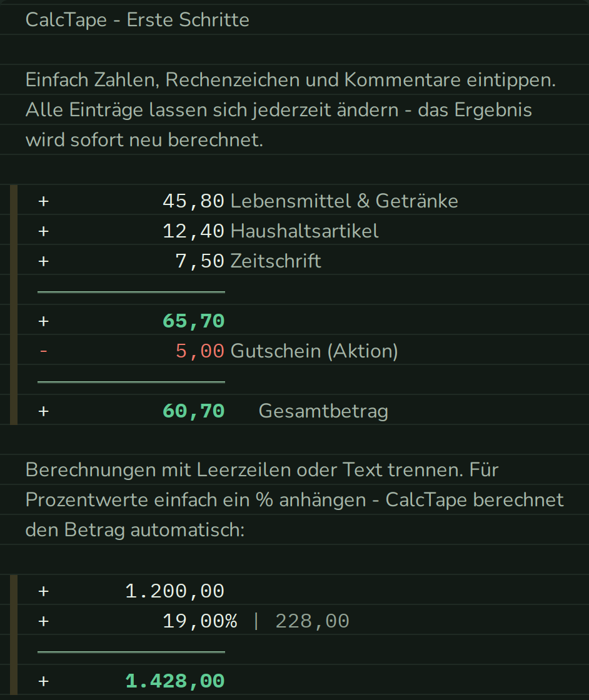Click the 7,50 Zeitschrift amount
The width and height of the screenshot is (589, 700).
click(199, 261)
